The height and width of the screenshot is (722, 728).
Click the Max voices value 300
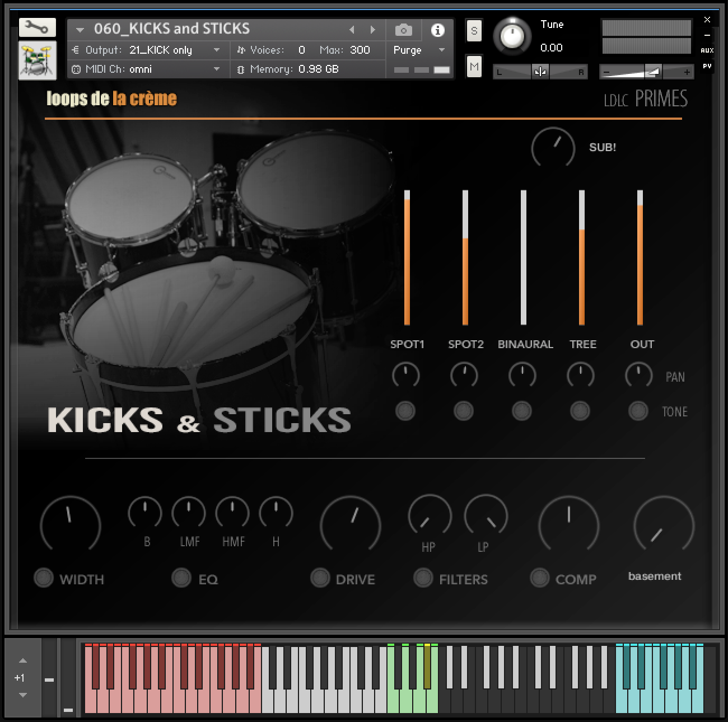360,50
